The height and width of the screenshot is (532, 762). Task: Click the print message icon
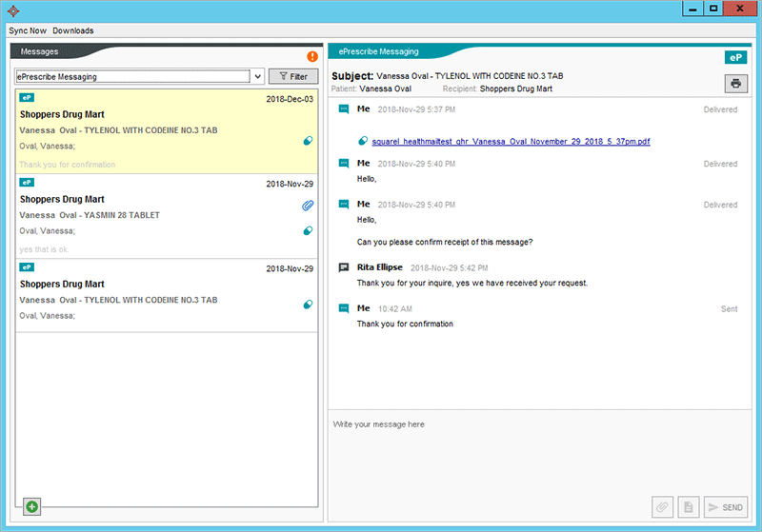[735, 83]
